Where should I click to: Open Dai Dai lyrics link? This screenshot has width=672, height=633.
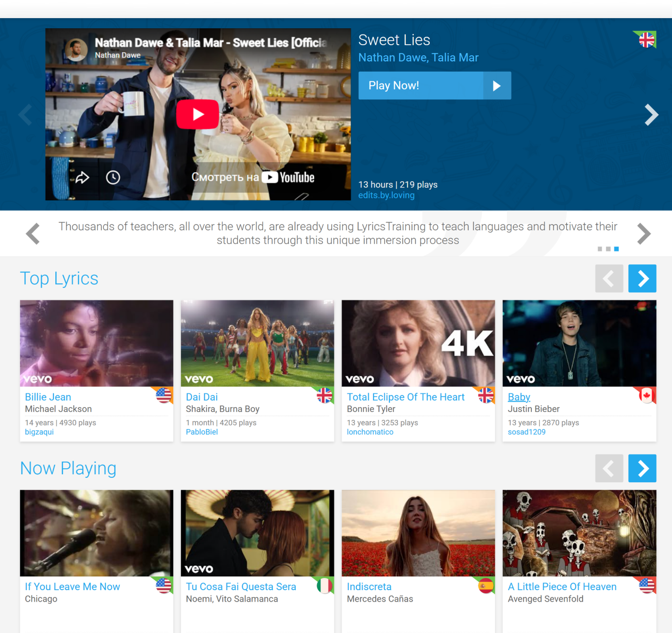(x=202, y=397)
